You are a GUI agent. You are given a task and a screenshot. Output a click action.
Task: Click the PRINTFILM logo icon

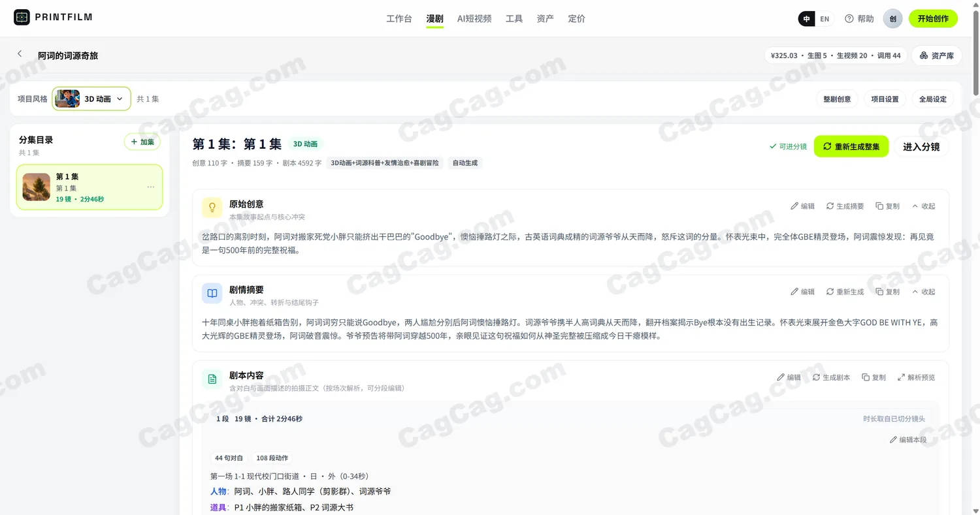pos(22,18)
